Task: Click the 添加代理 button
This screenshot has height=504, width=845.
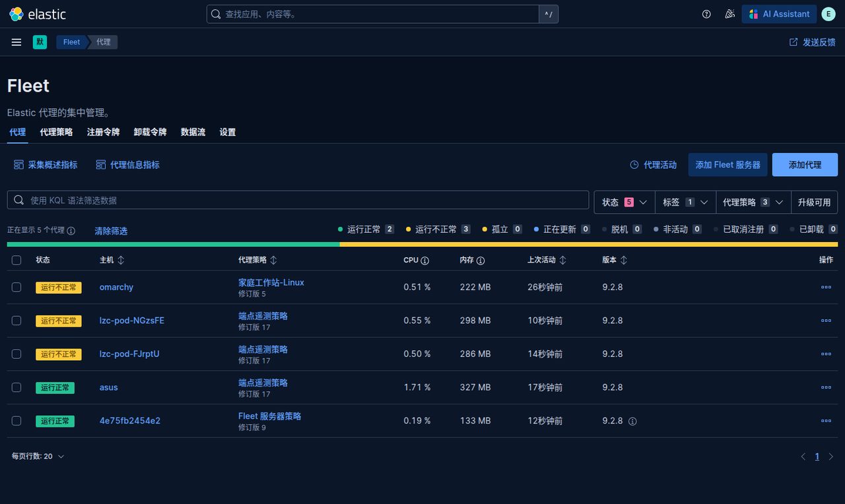Action: (x=805, y=165)
